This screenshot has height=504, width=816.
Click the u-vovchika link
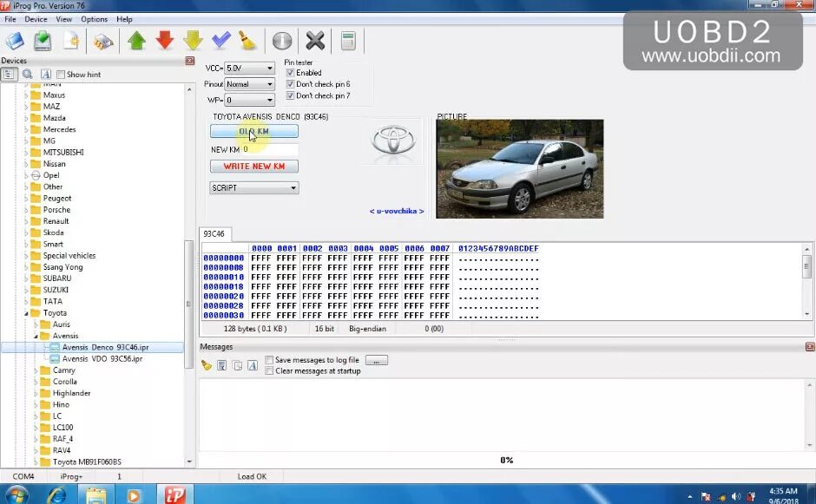point(397,211)
